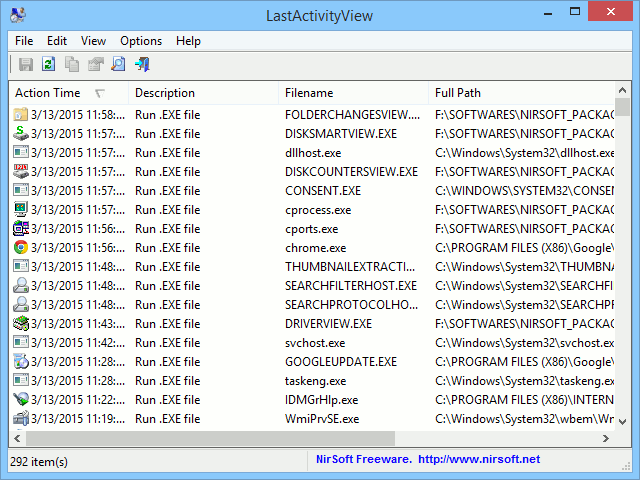The width and height of the screenshot is (640, 480).
Task: Click the C:\WINDOWS\SYSTEM32\CONSEN path cell
Action: pos(524,191)
